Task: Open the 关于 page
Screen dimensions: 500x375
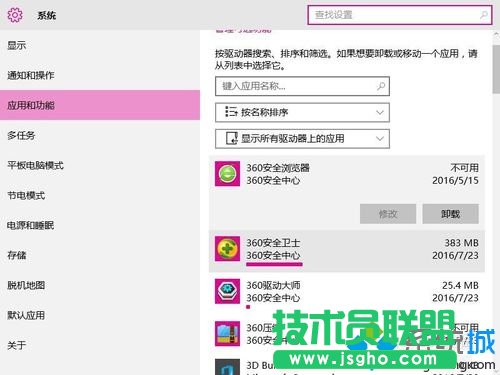Action: 100,345
